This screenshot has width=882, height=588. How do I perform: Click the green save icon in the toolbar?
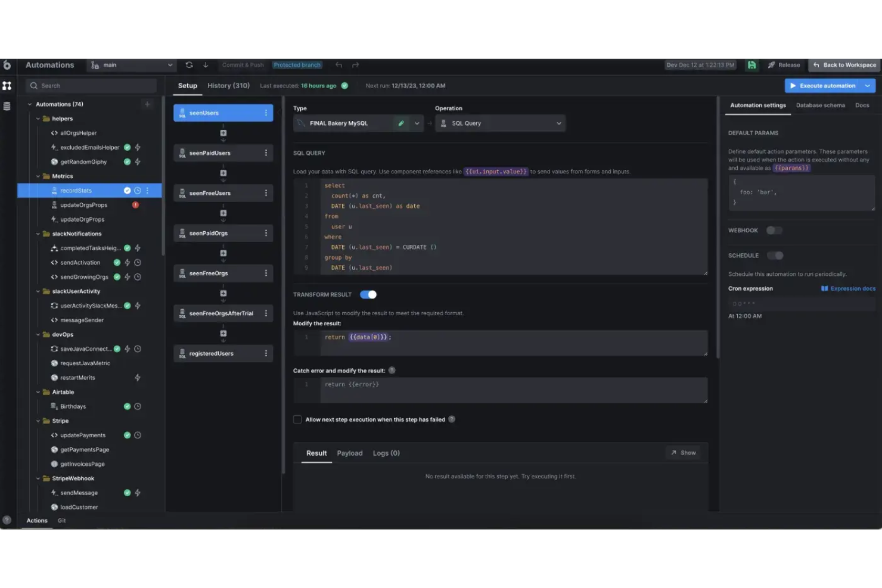coord(751,65)
